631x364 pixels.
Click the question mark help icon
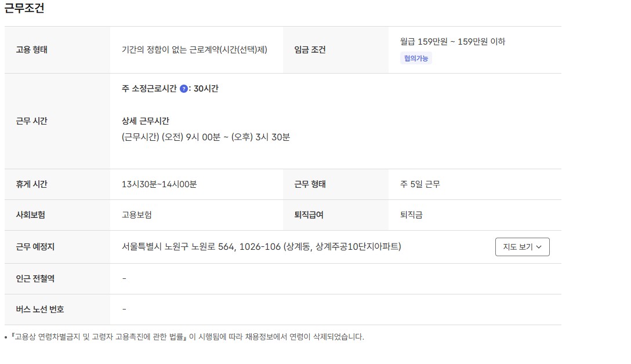click(184, 89)
